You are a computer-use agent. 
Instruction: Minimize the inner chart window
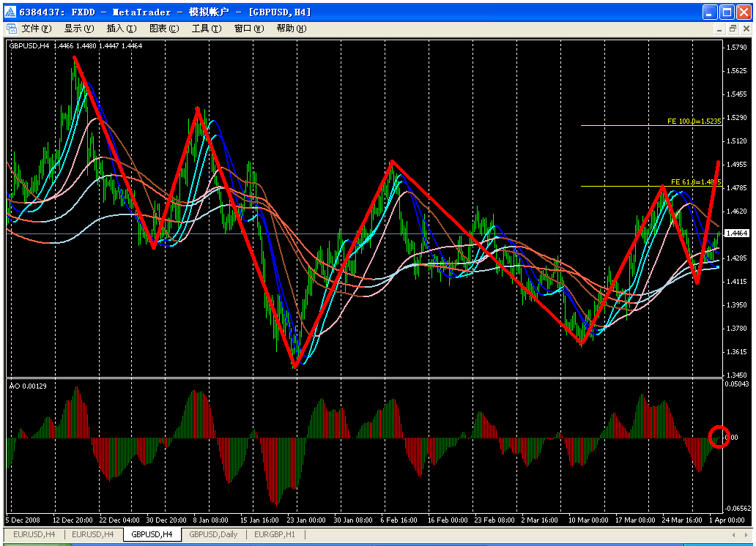pos(719,29)
